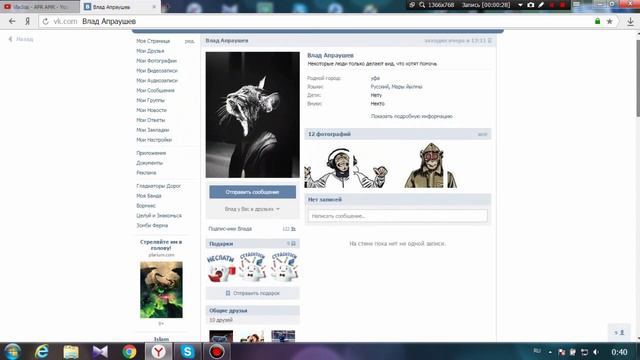640x360 pixels.
Task: Click the recorder camera snapshot icon
Action: tap(531, 5)
